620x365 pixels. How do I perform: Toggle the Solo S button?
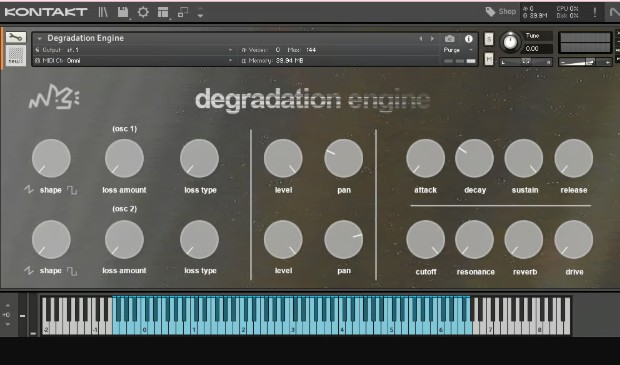pyautogui.click(x=489, y=39)
